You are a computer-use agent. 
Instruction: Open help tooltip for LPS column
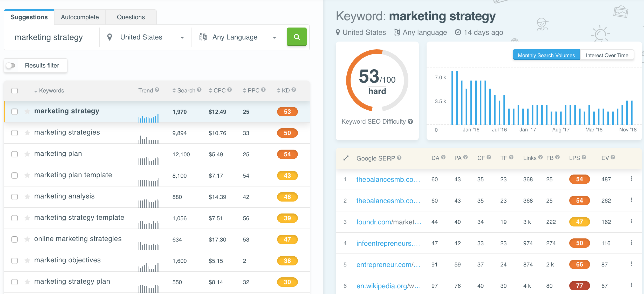(x=584, y=157)
